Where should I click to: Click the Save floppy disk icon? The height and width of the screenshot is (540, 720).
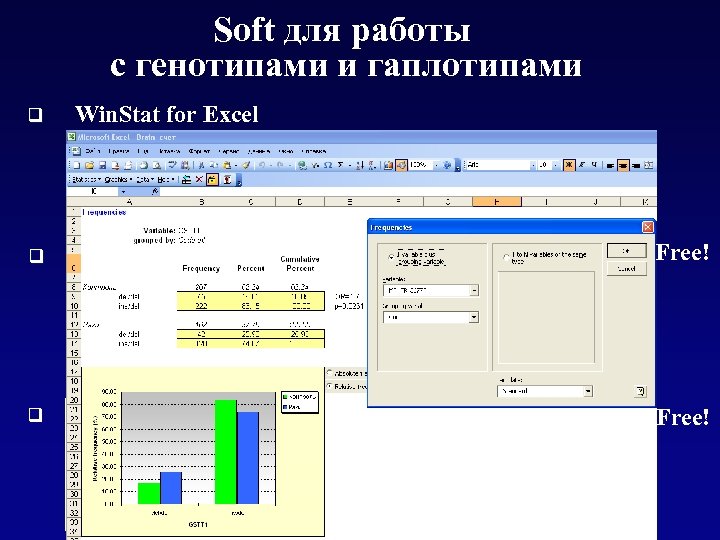[x=103, y=165]
